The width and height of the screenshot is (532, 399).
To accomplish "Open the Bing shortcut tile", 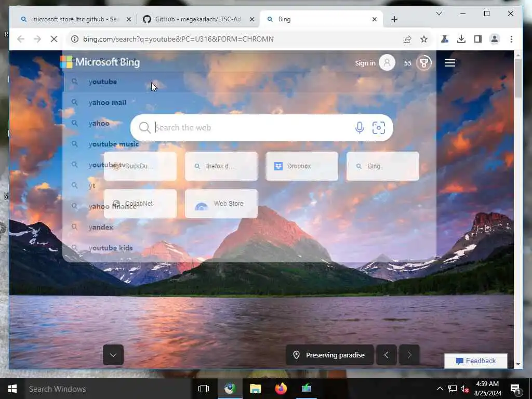I will coord(383,166).
